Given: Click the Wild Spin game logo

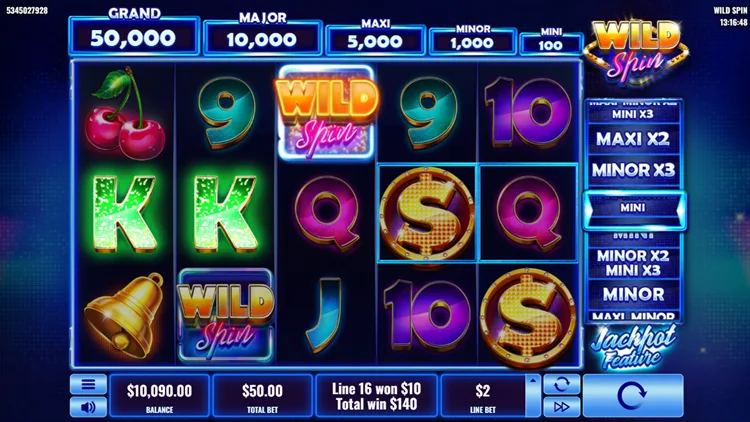Looking at the screenshot, I should pyautogui.click(x=635, y=52).
